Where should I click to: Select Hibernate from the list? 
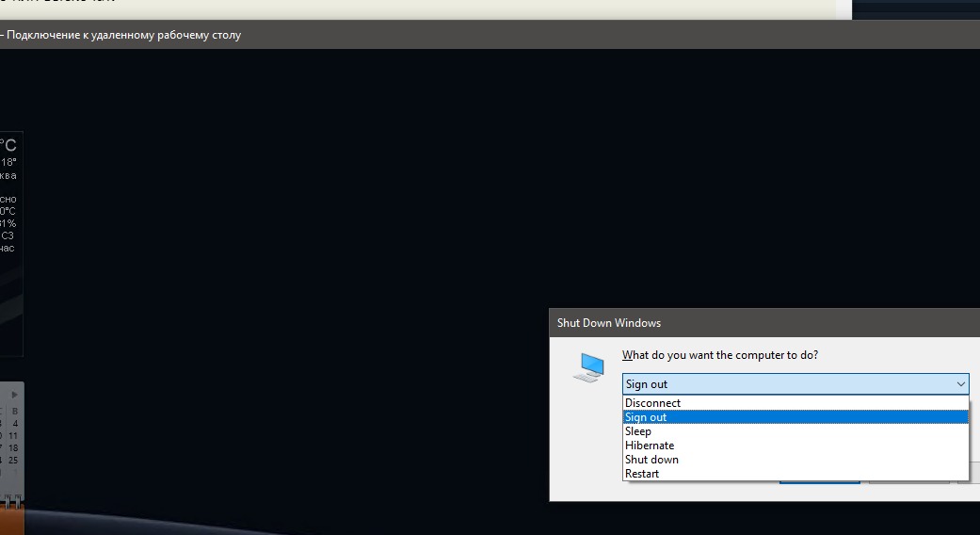pos(650,446)
